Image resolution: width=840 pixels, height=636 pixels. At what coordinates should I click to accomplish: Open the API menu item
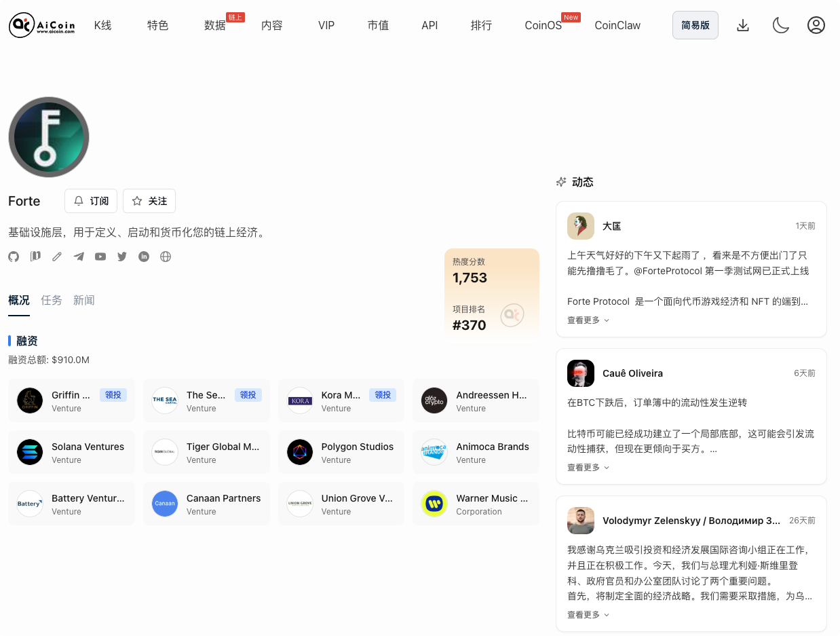[x=429, y=25]
